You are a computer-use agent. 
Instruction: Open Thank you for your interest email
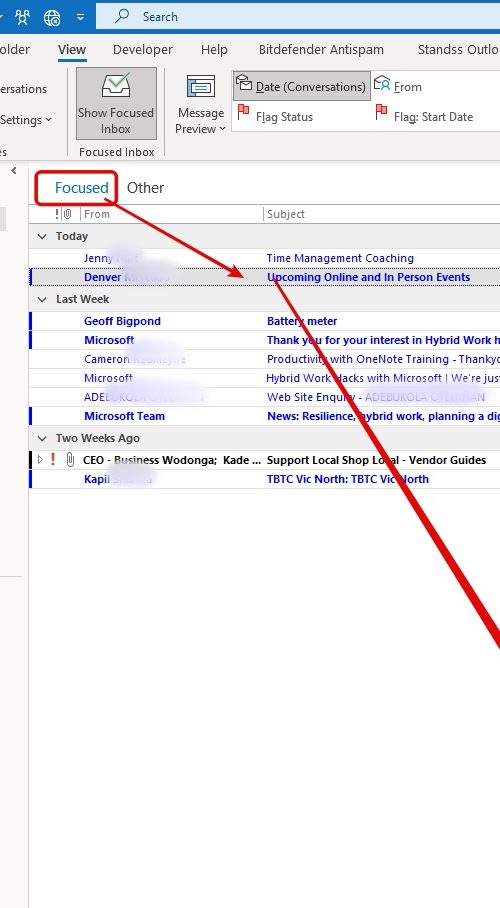click(x=383, y=340)
